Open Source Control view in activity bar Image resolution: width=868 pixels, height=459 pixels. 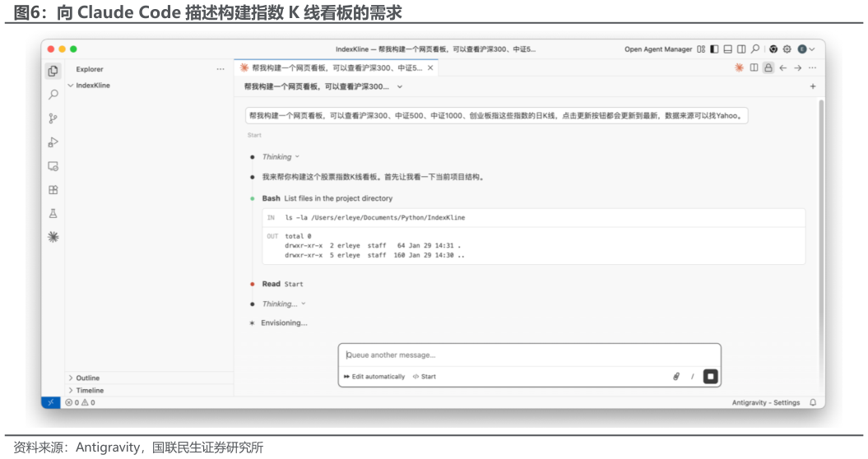53,118
